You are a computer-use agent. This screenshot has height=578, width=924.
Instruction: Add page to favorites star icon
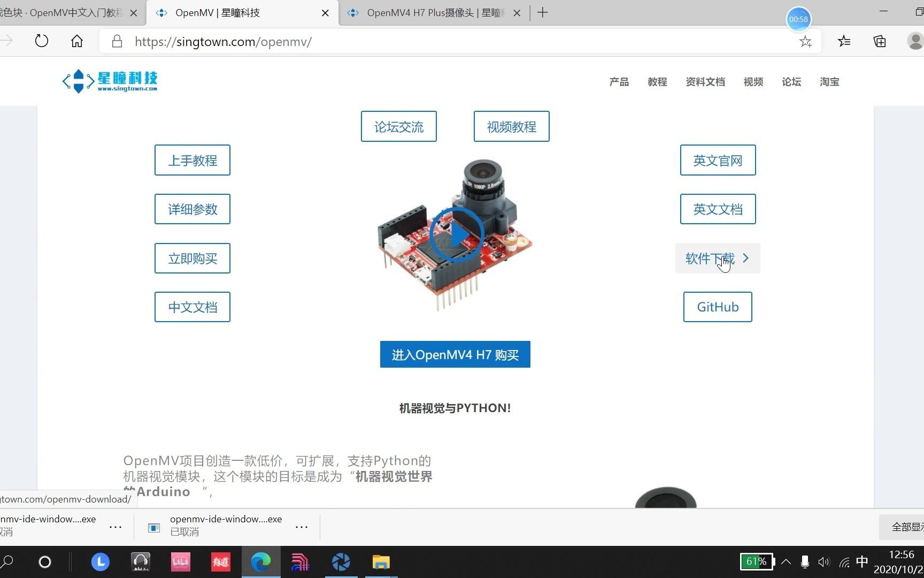click(x=805, y=41)
